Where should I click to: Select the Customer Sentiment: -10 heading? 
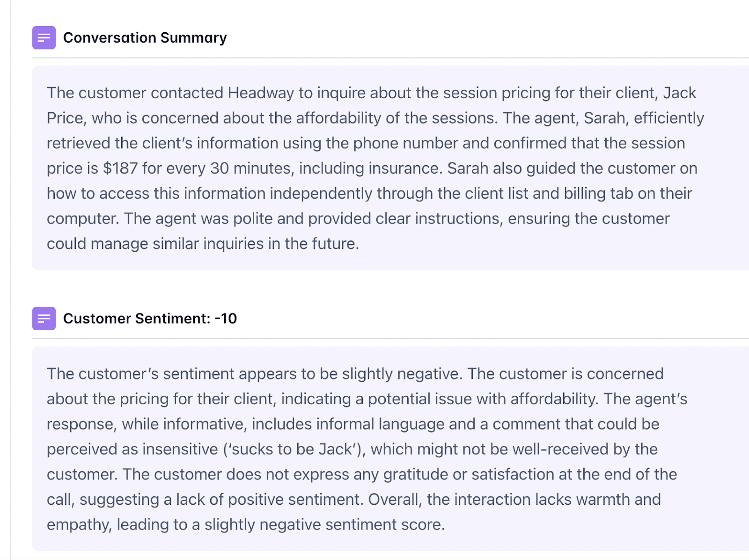(150, 319)
